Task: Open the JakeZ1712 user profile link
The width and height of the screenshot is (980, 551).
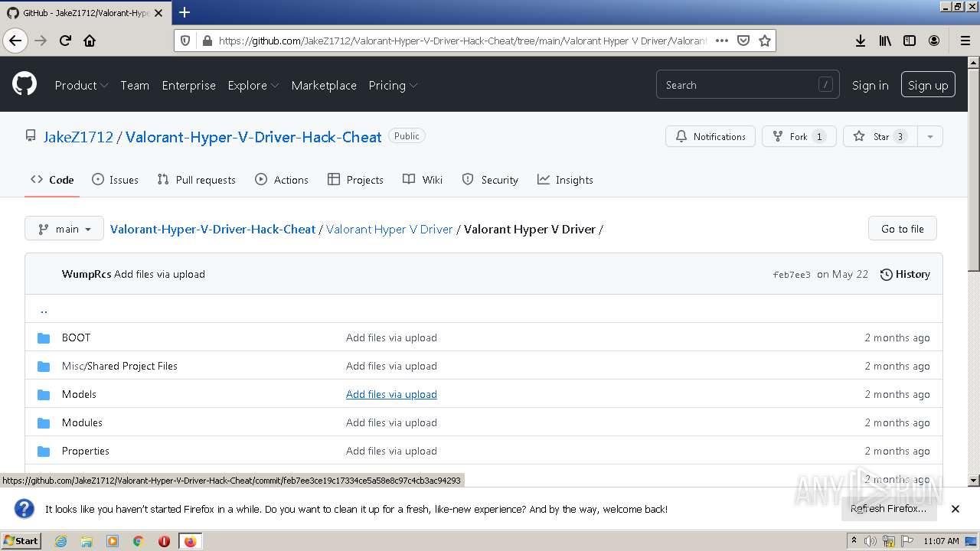Action: 78,137
